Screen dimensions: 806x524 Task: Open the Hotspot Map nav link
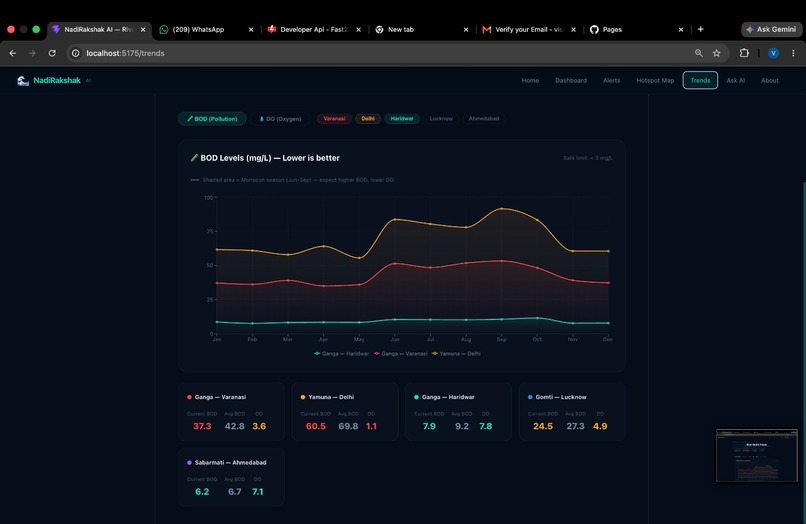pyautogui.click(x=655, y=81)
